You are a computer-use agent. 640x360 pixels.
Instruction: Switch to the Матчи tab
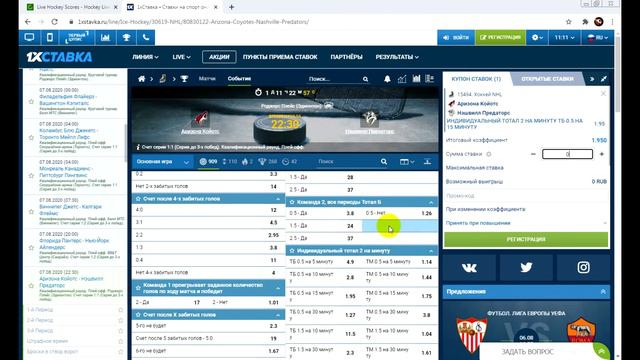pos(207,78)
